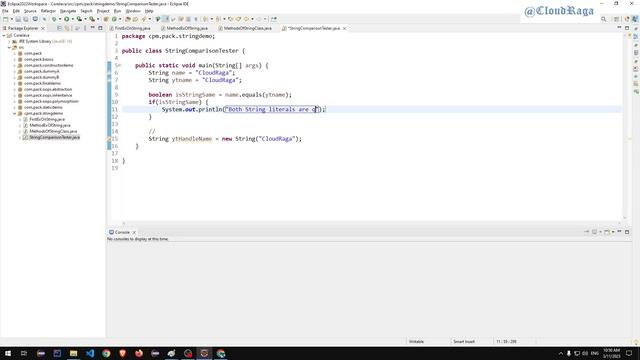Maximize the Package Explorer view
Viewport: 640px width, 360px height.
coord(100,28)
